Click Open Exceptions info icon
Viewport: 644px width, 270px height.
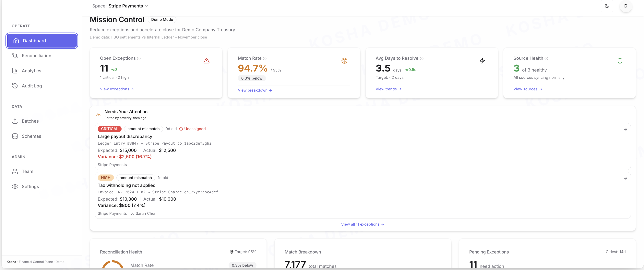pyautogui.click(x=139, y=58)
